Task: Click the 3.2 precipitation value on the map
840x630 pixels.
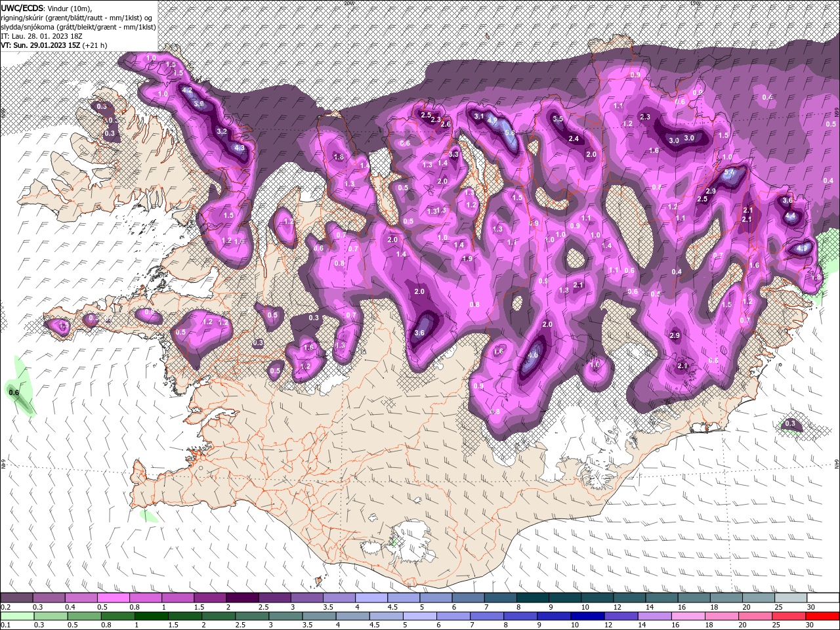Action: click(222, 131)
